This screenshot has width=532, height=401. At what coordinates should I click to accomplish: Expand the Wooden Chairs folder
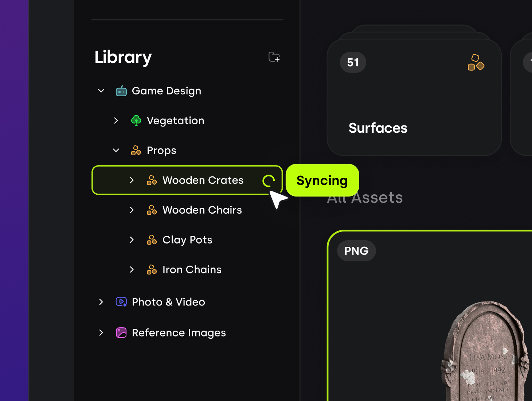[132, 210]
